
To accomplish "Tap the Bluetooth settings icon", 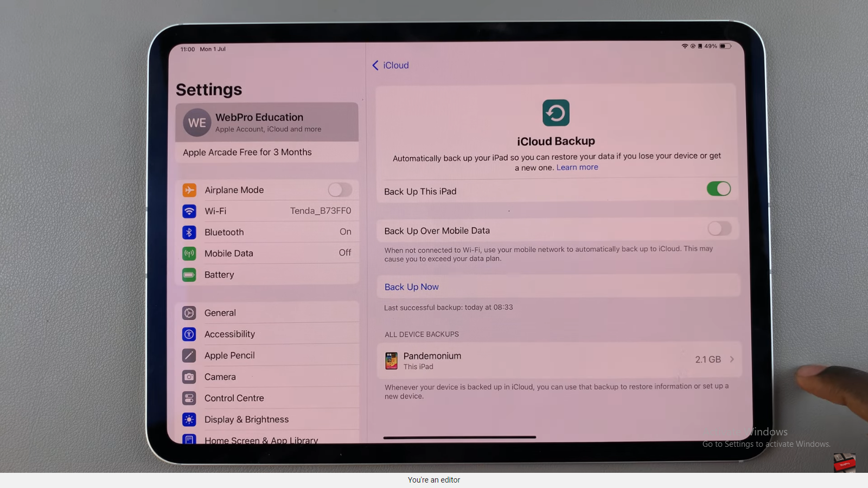I will pyautogui.click(x=189, y=232).
